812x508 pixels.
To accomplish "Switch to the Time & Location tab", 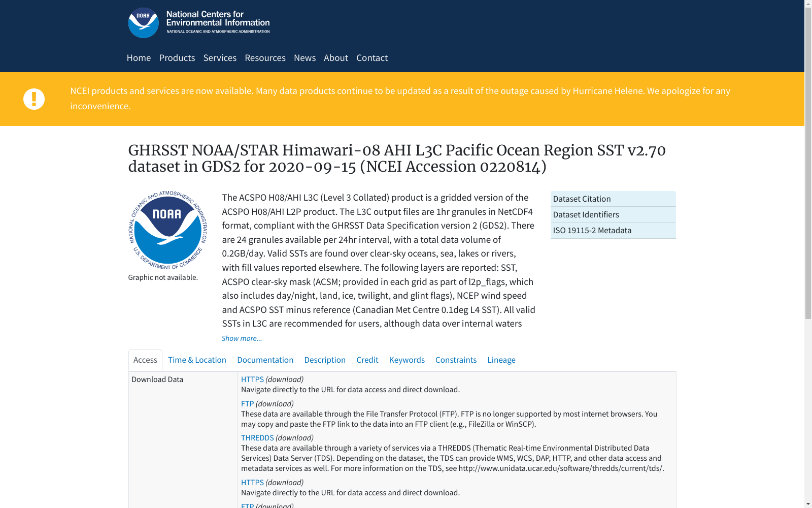I will point(197,360).
